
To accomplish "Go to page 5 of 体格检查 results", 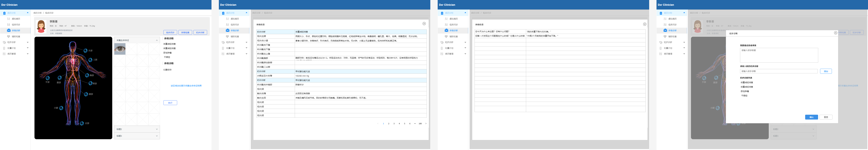I will point(405,123).
